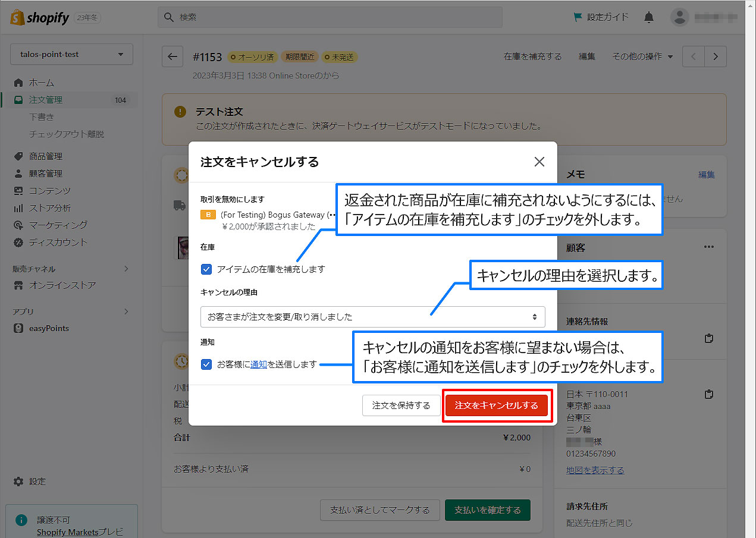Click the 検索 search field
The width and height of the screenshot is (756, 538).
330,17
